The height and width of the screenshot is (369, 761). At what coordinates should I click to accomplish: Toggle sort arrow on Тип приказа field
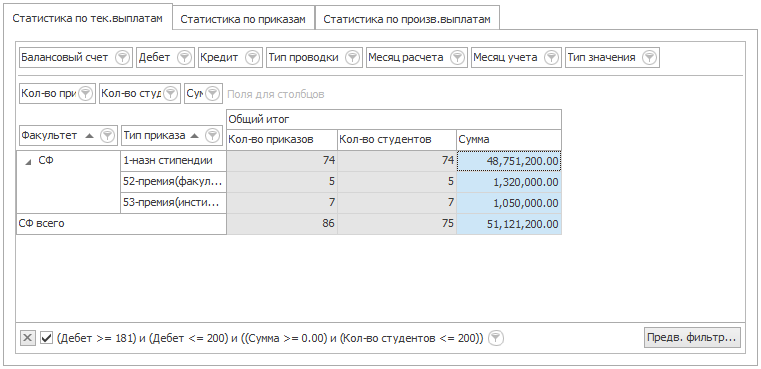(194, 136)
